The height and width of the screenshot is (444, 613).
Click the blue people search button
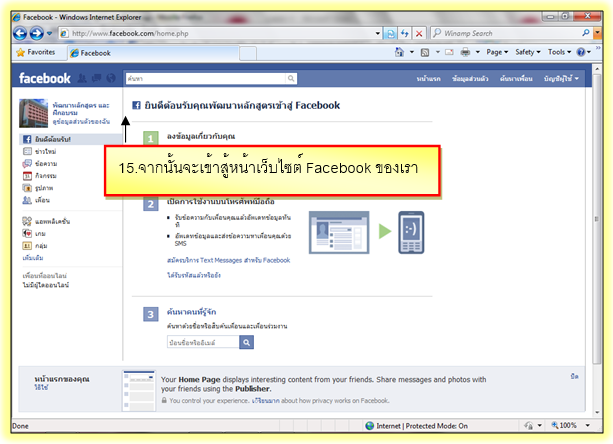[246, 342]
